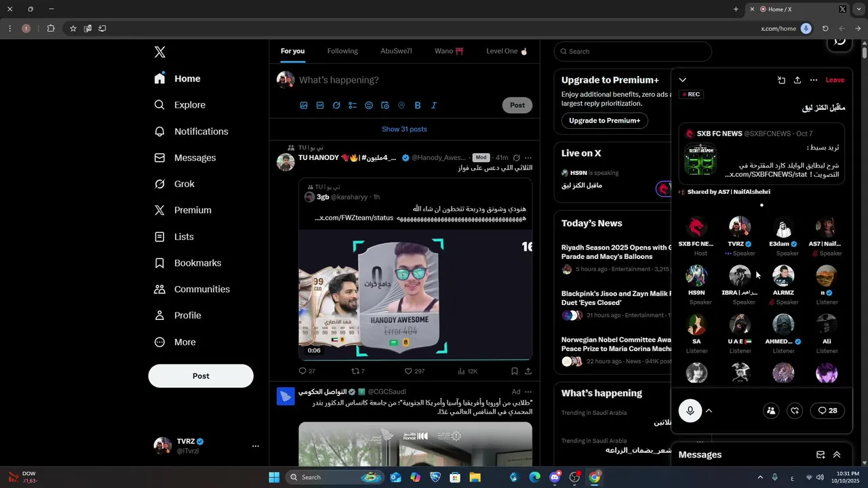Compose new message in Messages drawer

[x=821, y=455]
